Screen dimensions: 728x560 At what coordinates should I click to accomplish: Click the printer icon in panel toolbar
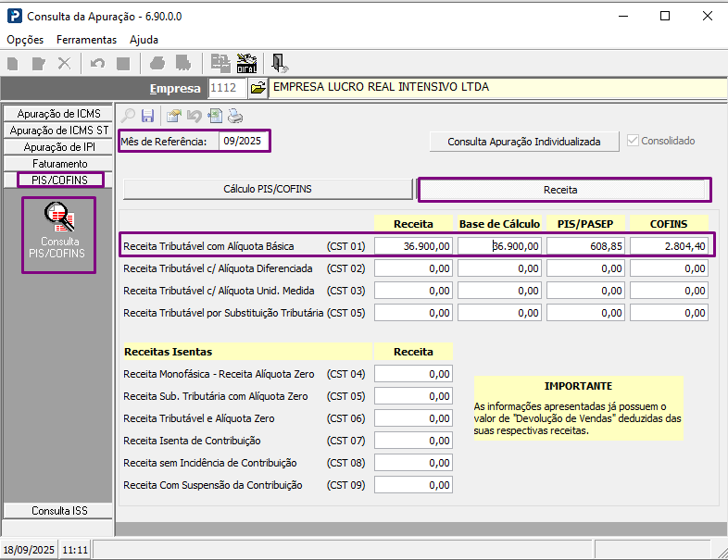click(x=235, y=116)
